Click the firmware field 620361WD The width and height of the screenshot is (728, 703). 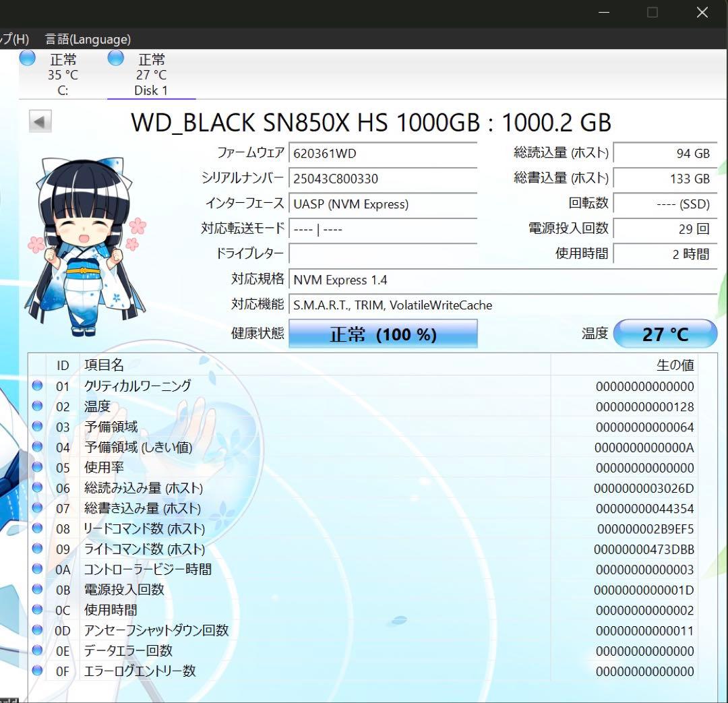point(383,153)
